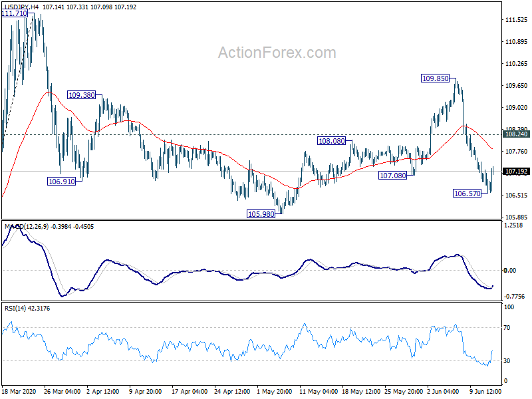Click the 111.525 price axis value
The width and height of the screenshot is (532, 399).
pyautogui.click(x=517, y=20)
